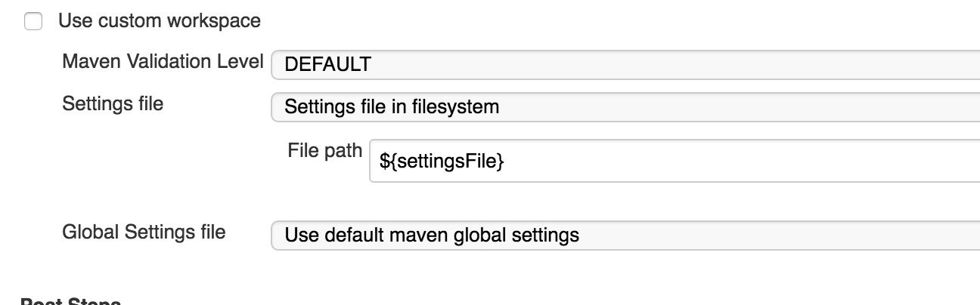Select the Post Steps section heading
980x305 pixels.
(70, 302)
